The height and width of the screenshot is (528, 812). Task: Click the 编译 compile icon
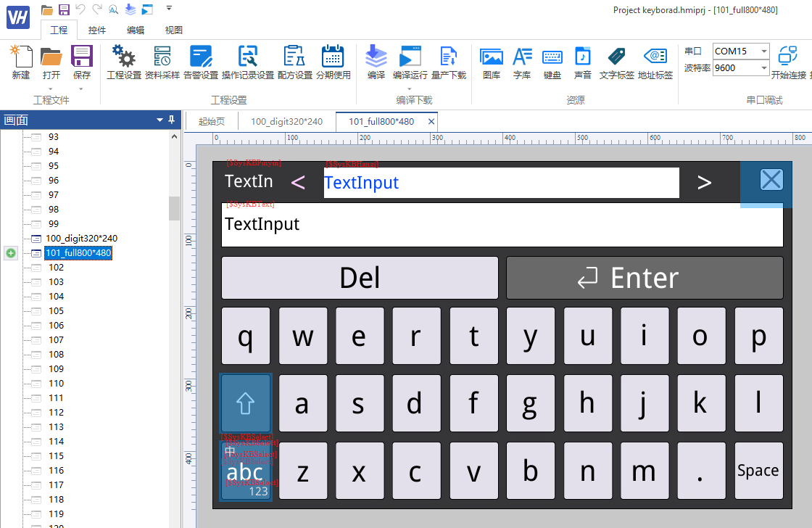tap(376, 62)
